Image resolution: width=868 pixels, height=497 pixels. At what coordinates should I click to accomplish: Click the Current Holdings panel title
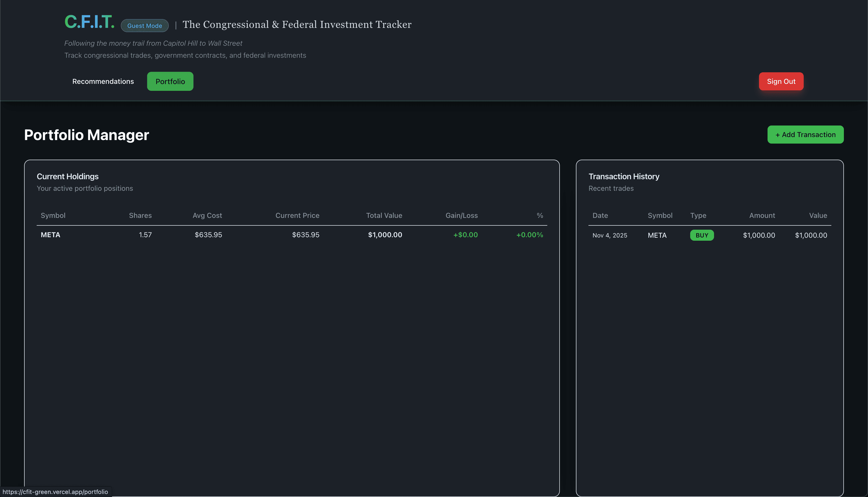coord(68,176)
